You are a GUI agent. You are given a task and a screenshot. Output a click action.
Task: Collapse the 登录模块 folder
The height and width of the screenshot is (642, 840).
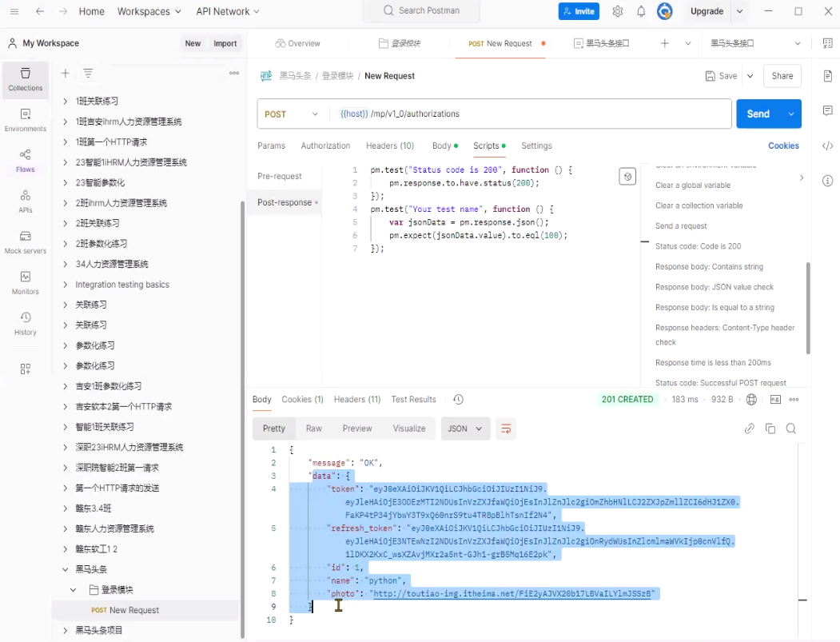(x=74, y=589)
